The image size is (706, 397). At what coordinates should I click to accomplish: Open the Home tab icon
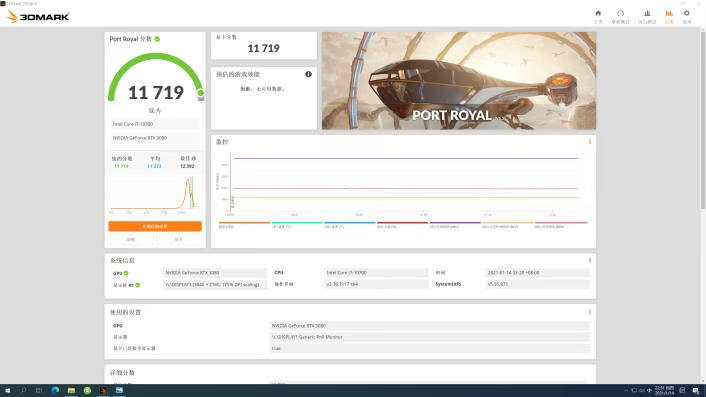tap(598, 14)
